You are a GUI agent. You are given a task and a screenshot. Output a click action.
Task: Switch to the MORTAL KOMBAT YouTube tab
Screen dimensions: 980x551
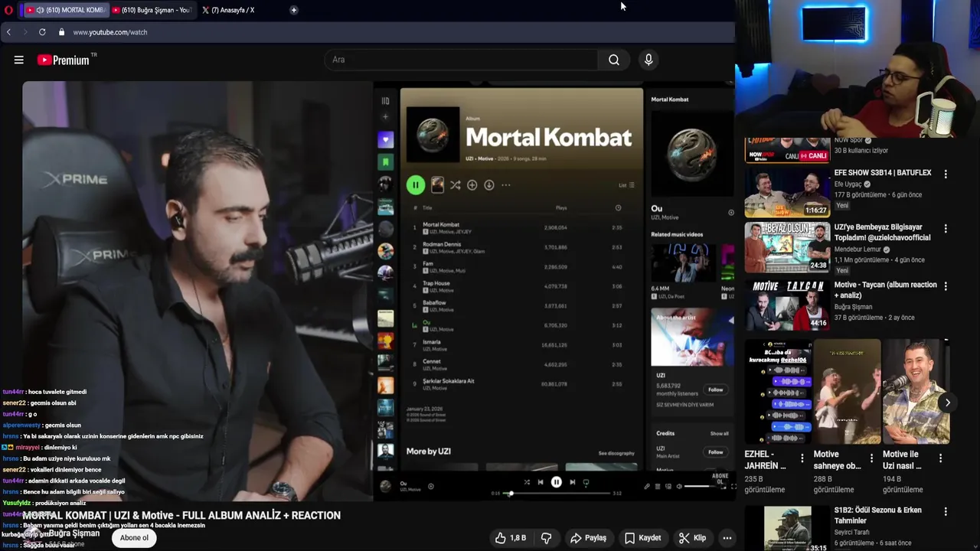(65, 10)
